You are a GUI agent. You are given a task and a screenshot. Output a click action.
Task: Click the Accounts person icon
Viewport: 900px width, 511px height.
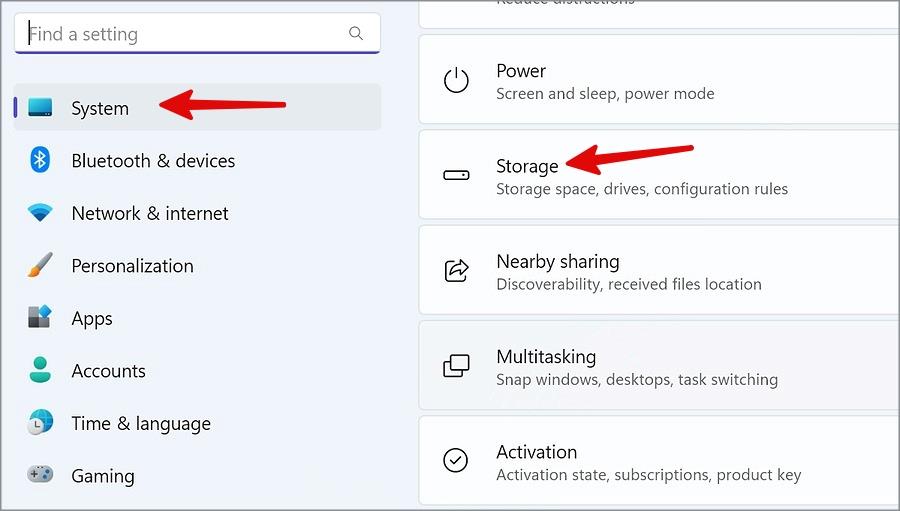pos(40,370)
